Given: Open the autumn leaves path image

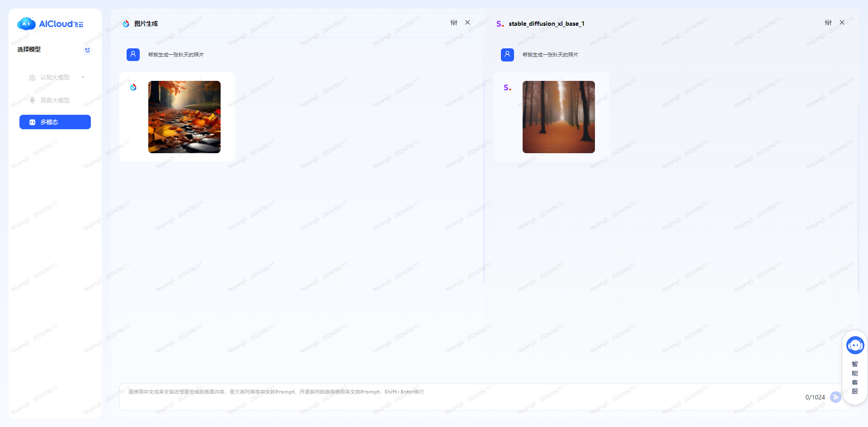Looking at the screenshot, I should click(184, 117).
